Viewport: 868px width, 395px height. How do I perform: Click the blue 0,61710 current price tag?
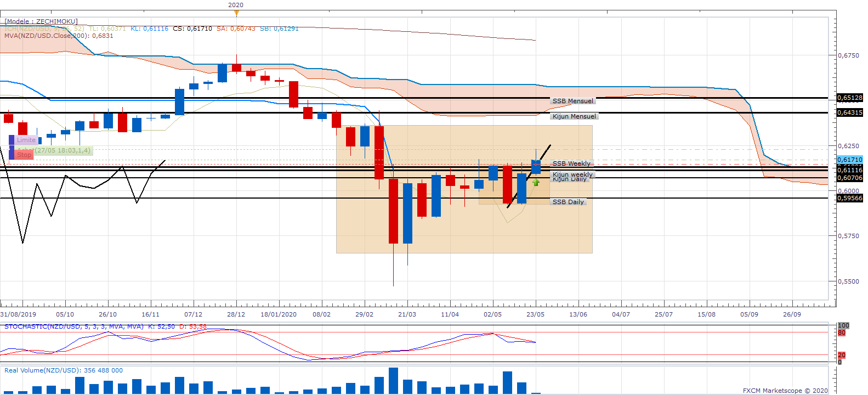[x=849, y=160]
